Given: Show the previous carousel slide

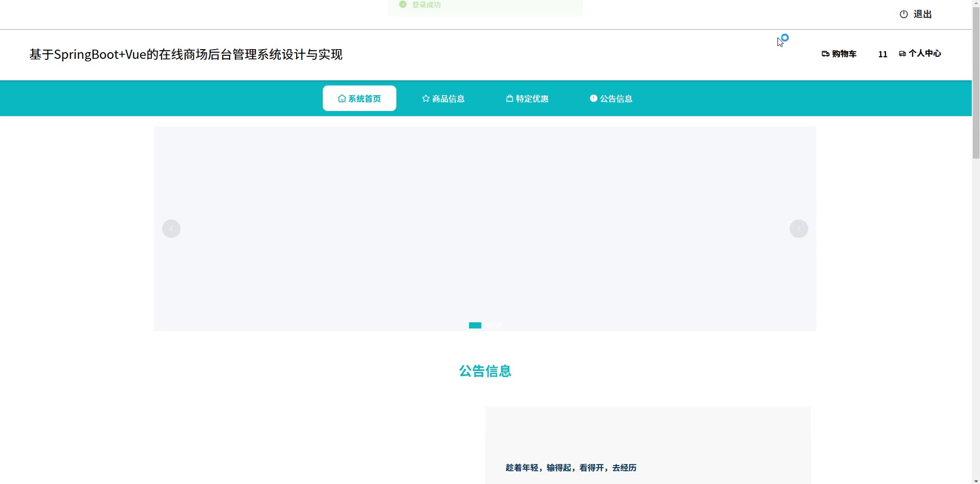Looking at the screenshot, I should [x=171, y=229].
